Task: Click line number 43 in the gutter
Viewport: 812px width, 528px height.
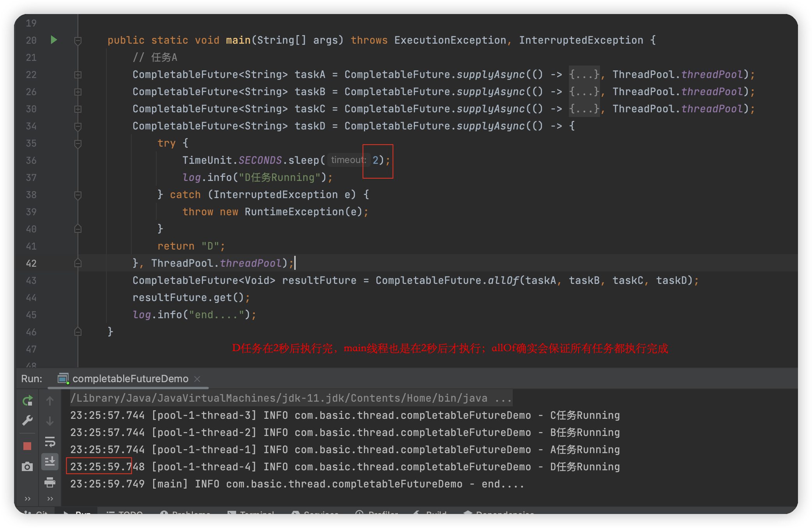Action: (x=31, y=280)
